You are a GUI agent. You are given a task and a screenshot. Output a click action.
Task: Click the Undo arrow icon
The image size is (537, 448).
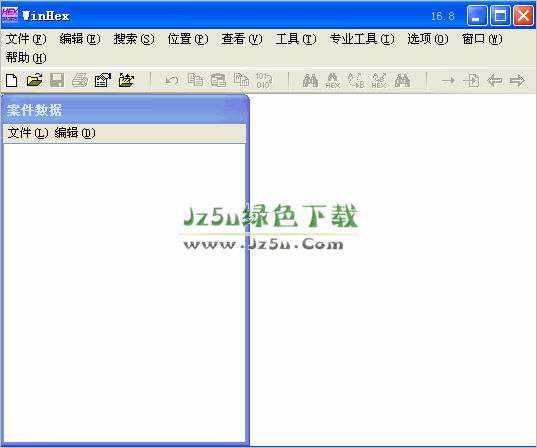tap(172, 81)
